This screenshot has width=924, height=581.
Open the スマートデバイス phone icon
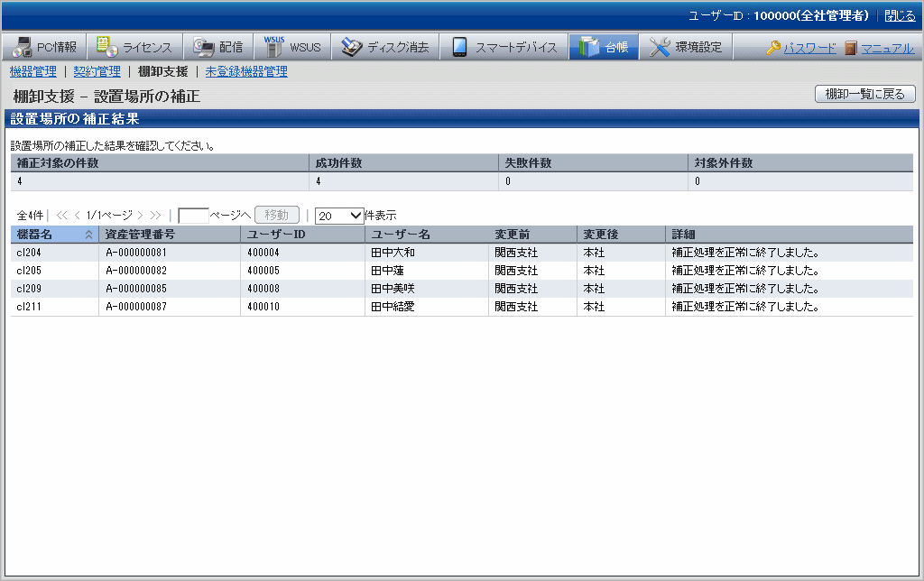click(459, 48)
